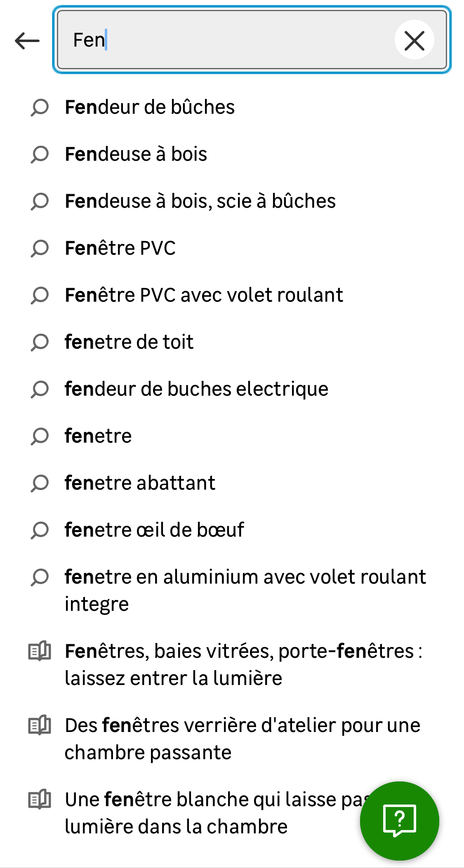
Task: Pick fenetre œil de bœuf suggestion
Action: tap(154, 530)
